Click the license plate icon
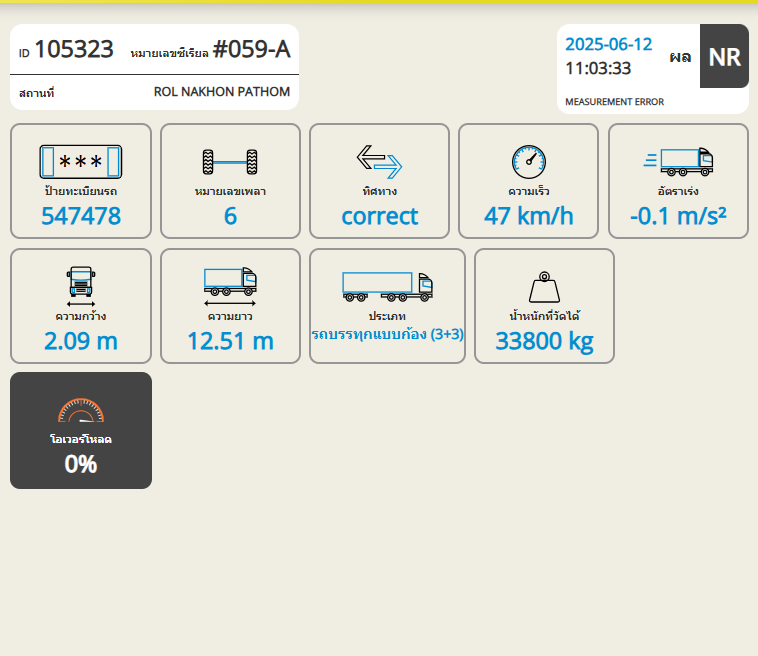This screenshot has width=758, height=656. (80, 161)
